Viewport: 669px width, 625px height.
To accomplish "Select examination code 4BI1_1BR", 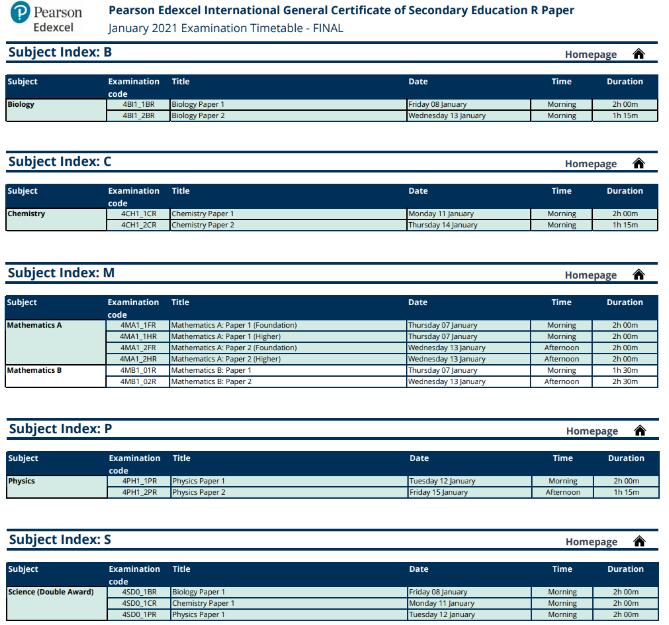I will [138, 105].
